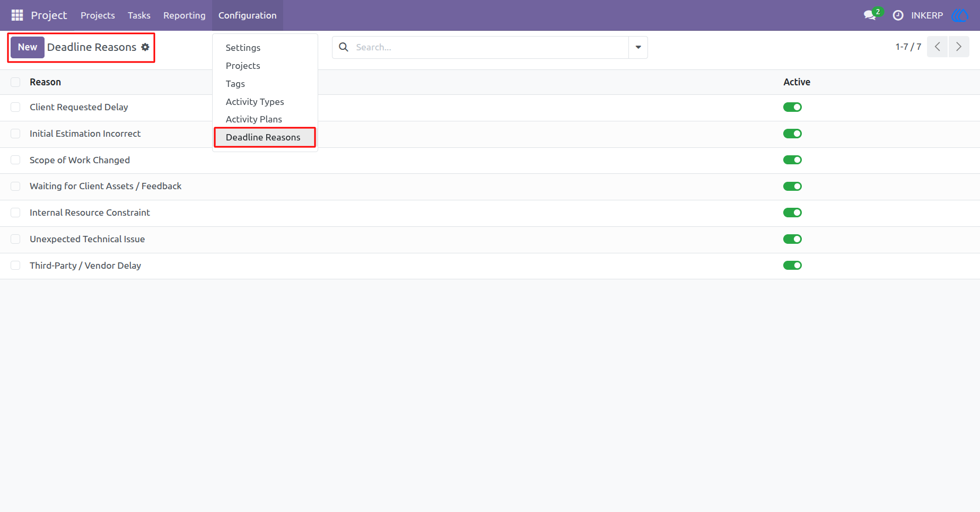
Task: Choose Deadline Reasons menu entry
Action: tap(263, 137)
